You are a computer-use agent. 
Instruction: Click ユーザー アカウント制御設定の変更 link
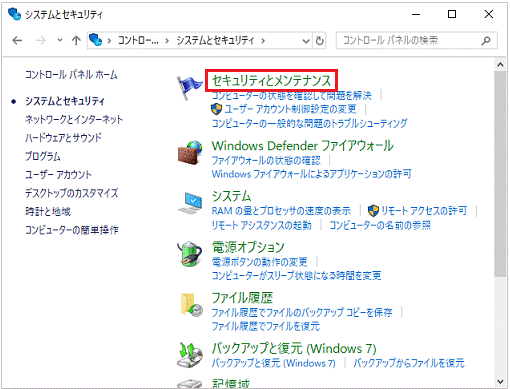tap(290, 109)
